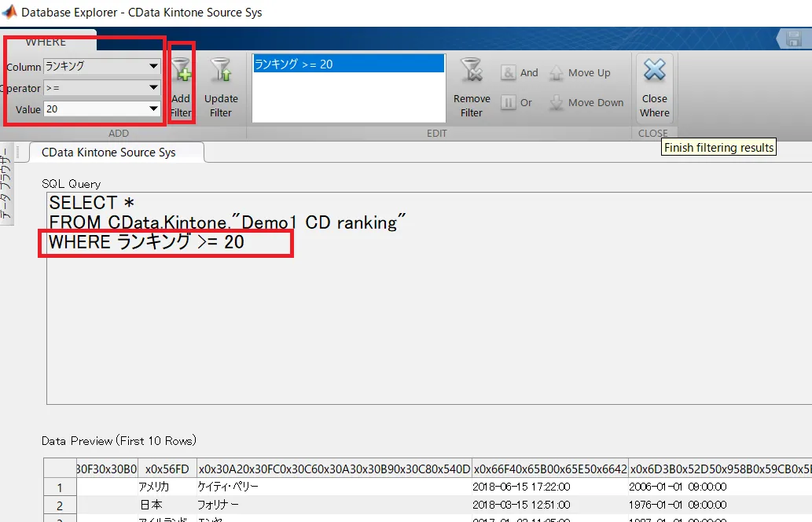Enable the And filter combination option
This screenshot has width=812, height=522.
pyautogui.click(x=509, y=72)
